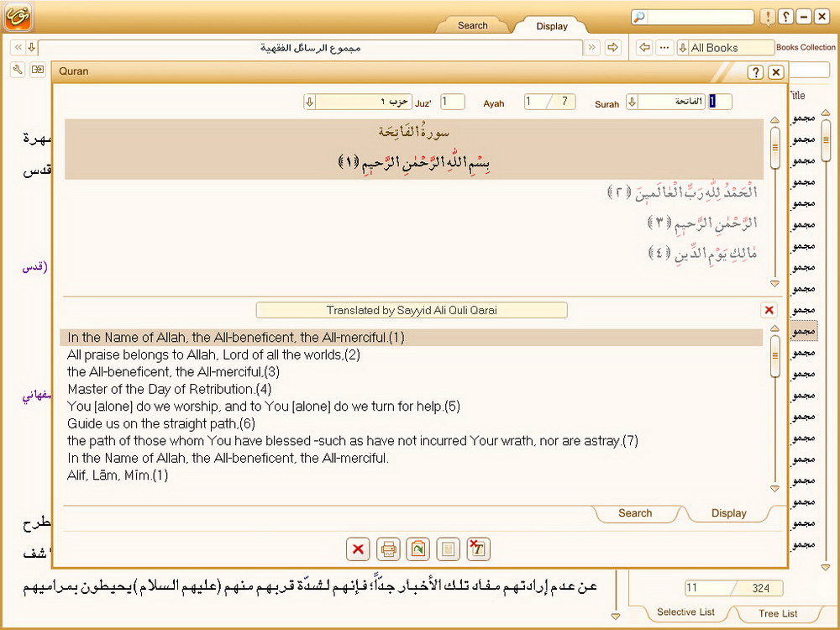The width and height of the screenshot is (840, 630).
Task: Close the Quran dialog with the red X toolbar button
Action: point(358,549)
